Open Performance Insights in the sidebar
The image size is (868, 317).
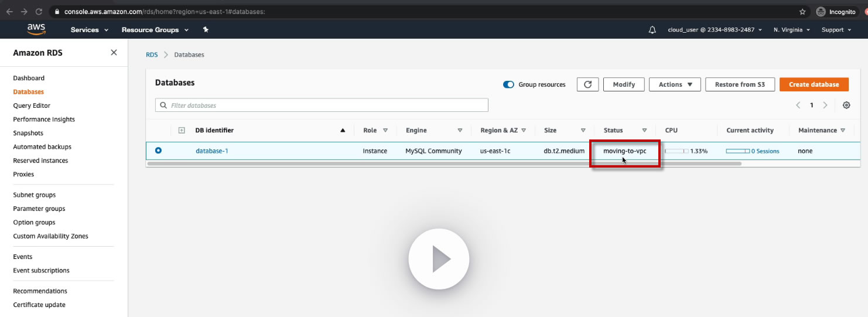44,120
